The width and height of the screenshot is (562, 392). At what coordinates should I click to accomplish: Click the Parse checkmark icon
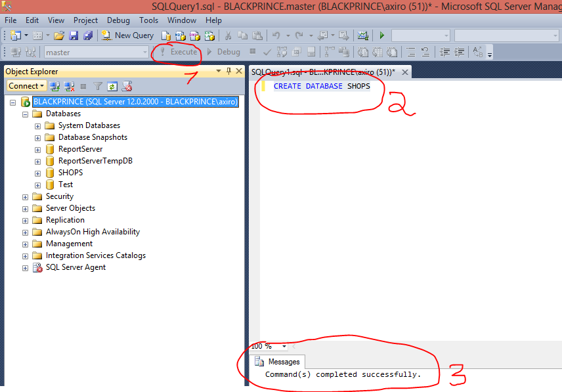pos(267,53)
